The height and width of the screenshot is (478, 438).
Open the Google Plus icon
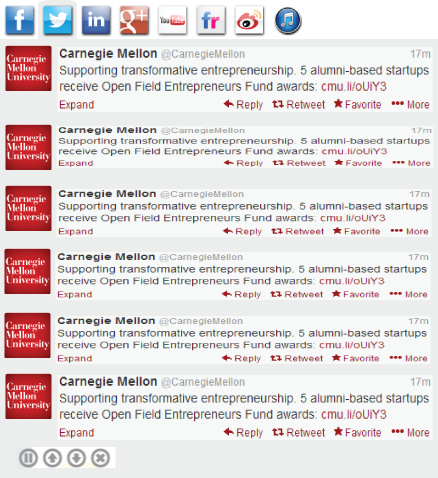[x=134, y=20]
